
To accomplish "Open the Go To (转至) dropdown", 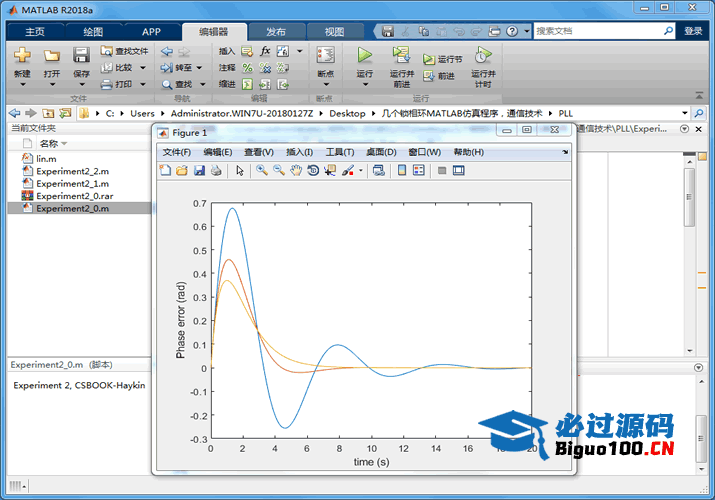I will pyautogui.click(x=200, y=68).
